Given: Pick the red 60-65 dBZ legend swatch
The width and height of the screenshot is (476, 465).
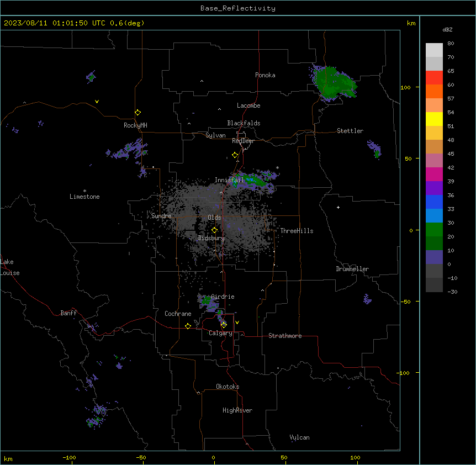Looking at the screenshot, I should tap(434, 78).
